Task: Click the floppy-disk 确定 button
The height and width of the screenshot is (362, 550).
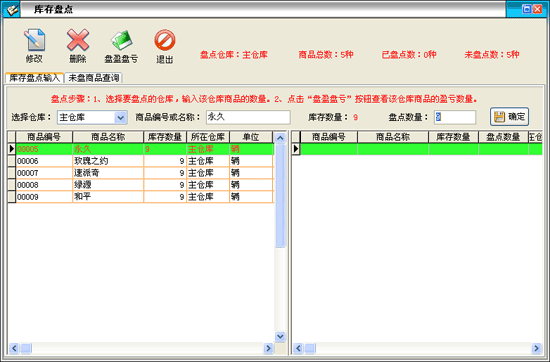Action: (x=509, y=116)
